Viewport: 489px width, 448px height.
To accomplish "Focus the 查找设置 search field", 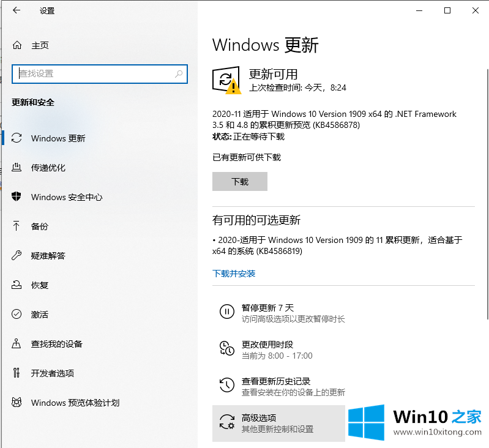I will coord(100,74).
